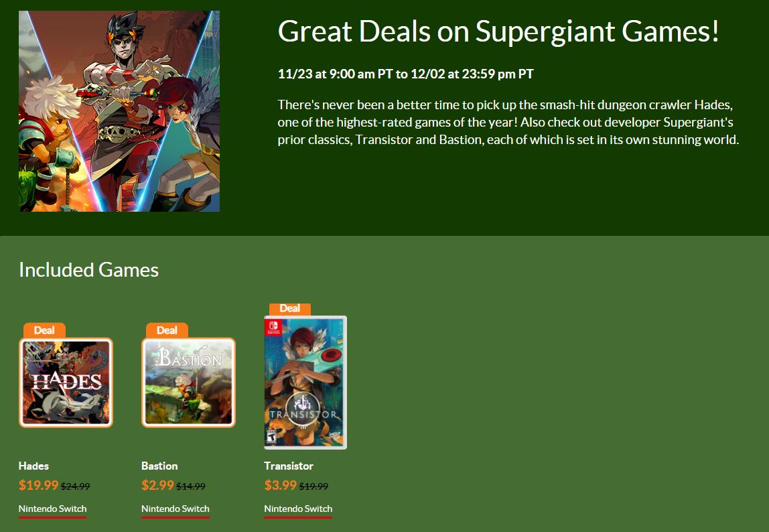Click the Supergiant Games promotional artwork
Image resolution: width=769 pixels, height=532 pixels.
119,111
